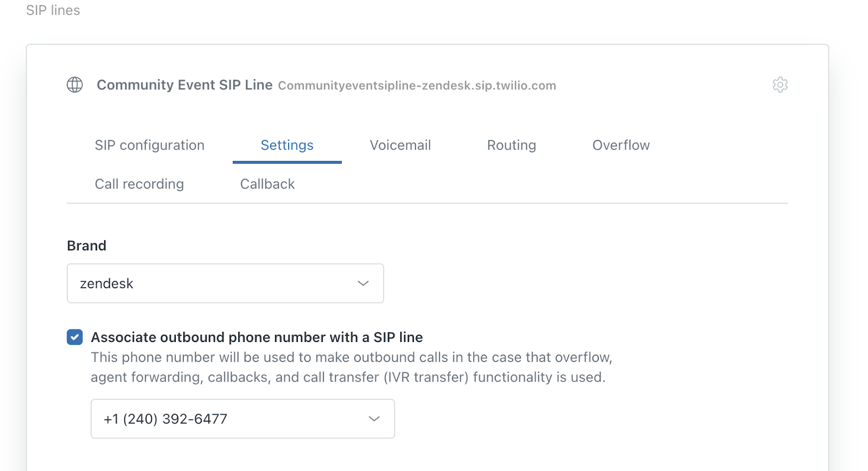Expand the +1 (240) 392-6477 number dropdown
This screenshot has height=471, width=868.
[242, 419]
